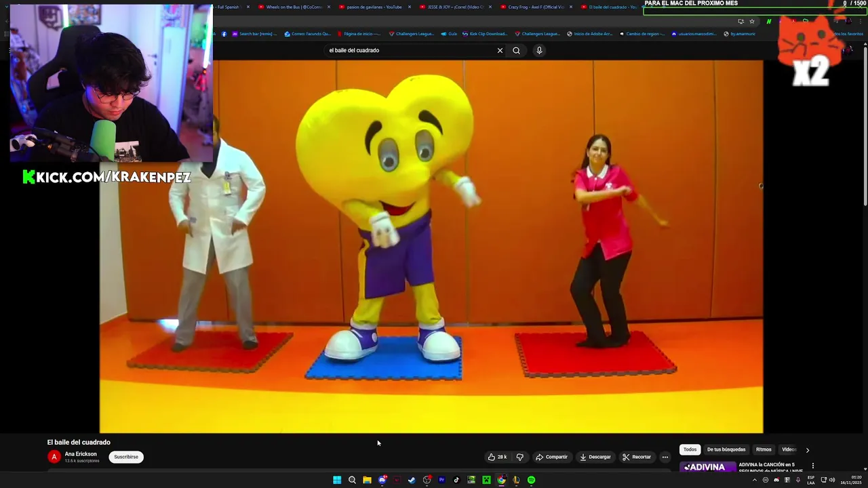
Task: Select the Ritmos filter chip
Action: click(x=764, y=449)
